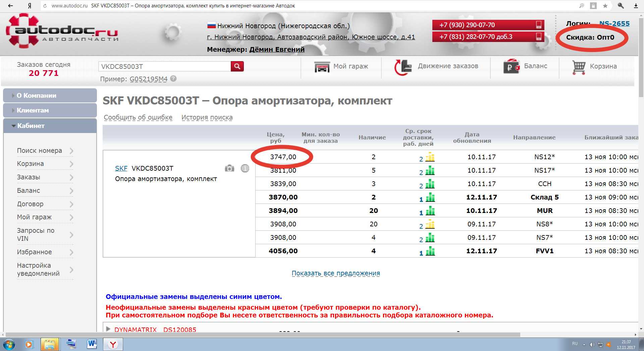
Task: Expand the Клиентам sidebar section
Action: 50,110
